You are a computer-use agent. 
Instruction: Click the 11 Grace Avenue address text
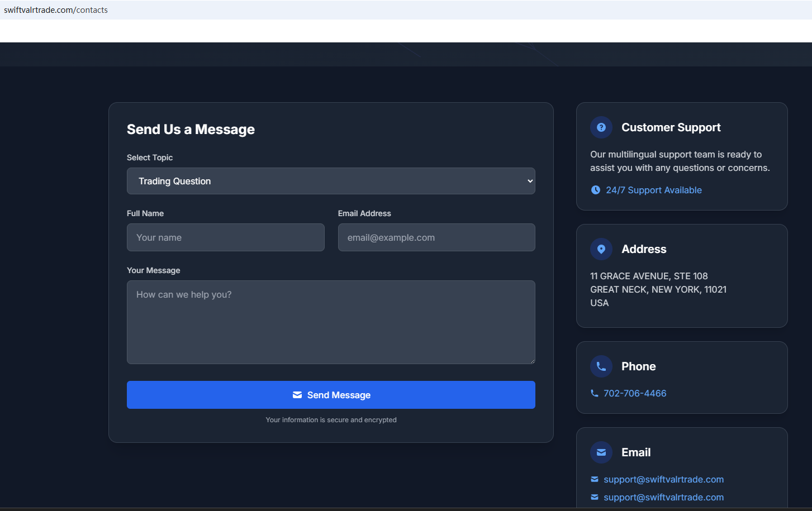click(x=649, y=276)
